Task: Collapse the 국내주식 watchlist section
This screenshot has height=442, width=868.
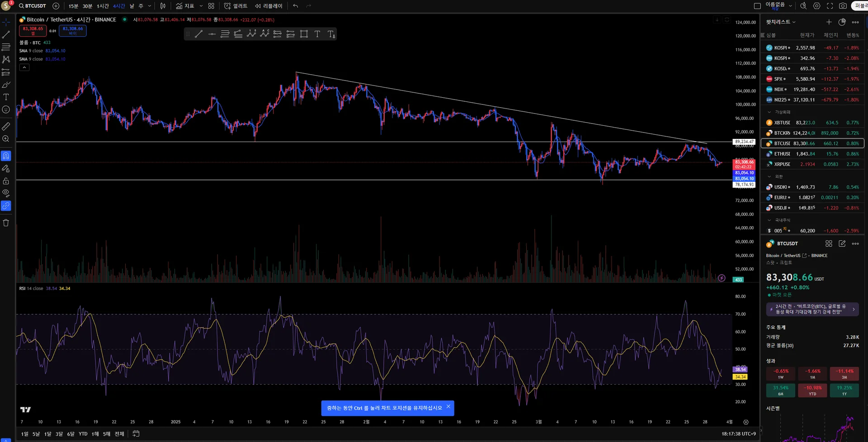Action: (x=769, y=220)
